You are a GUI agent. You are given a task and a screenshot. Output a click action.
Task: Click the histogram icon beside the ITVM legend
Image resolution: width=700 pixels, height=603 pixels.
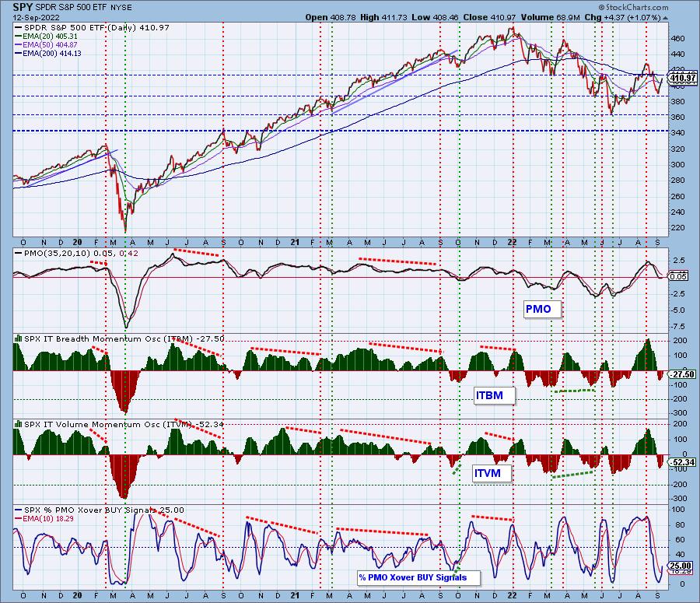coord(19,423)
